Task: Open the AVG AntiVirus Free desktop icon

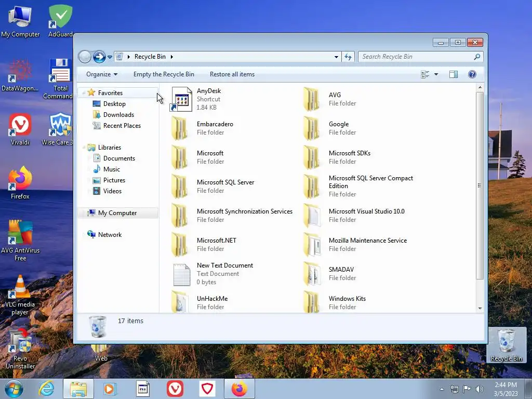Action: [20, 240]
